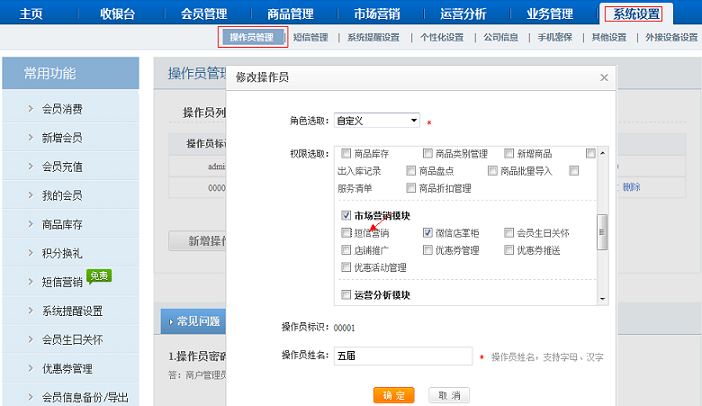Switch to 短信管理 sub-menu
The image size is (702, 406).
pyautogui.click(x=310, y=38)
